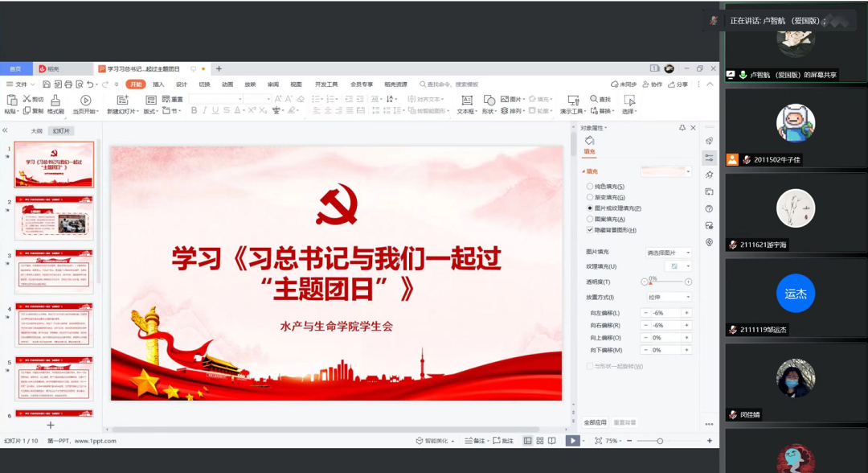Uncheck 隐藏背景图形 (hide background graphics)

click(590, 228)
